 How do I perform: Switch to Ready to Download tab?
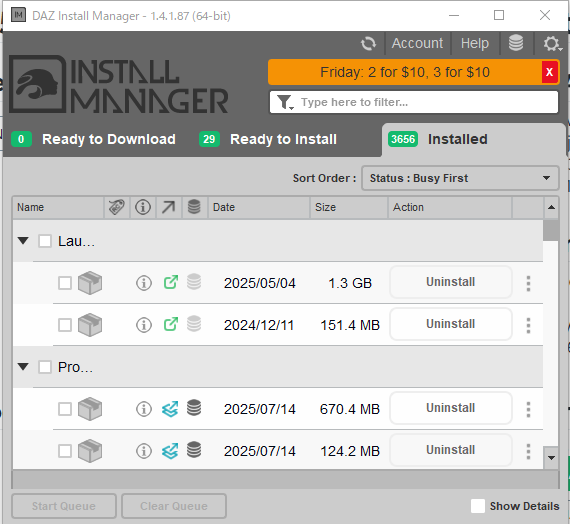tap(94, 139)
